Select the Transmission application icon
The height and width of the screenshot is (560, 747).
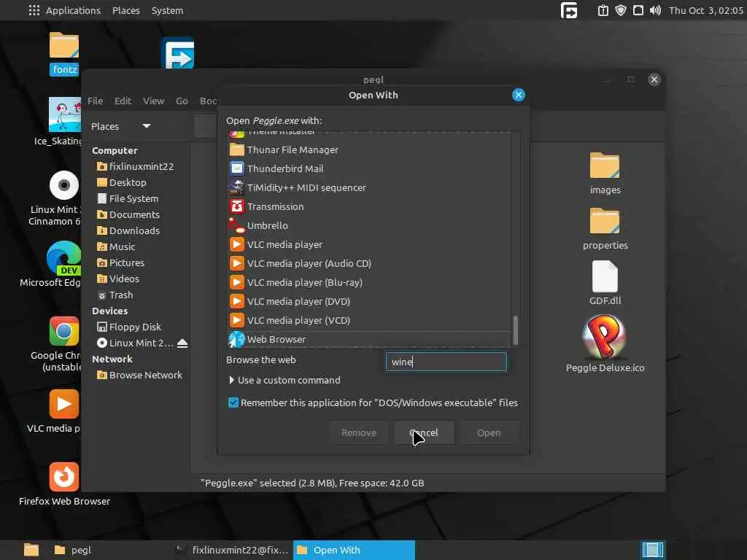pyautogui.click(x=237, y=206)
